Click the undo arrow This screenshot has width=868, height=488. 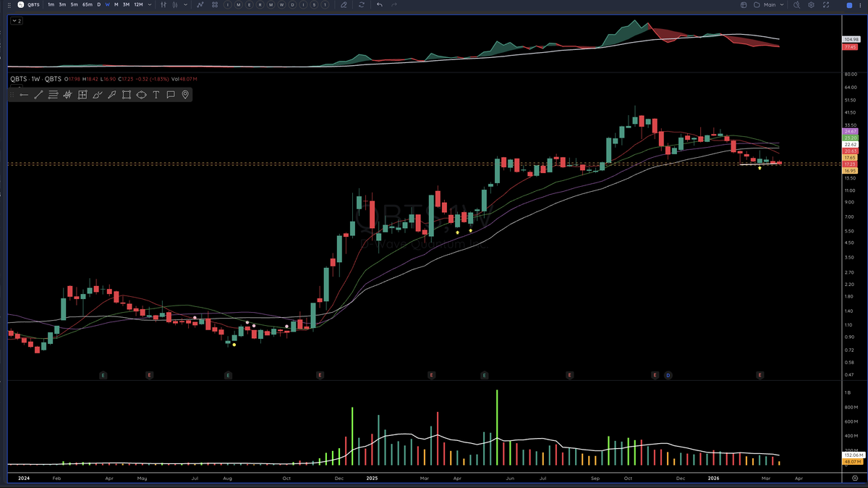[380, 5]
